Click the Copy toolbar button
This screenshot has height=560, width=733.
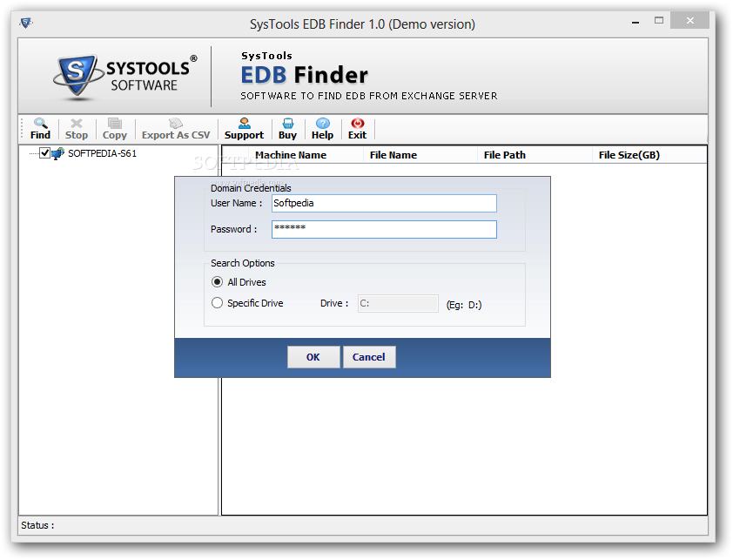(x=115, y=129)
